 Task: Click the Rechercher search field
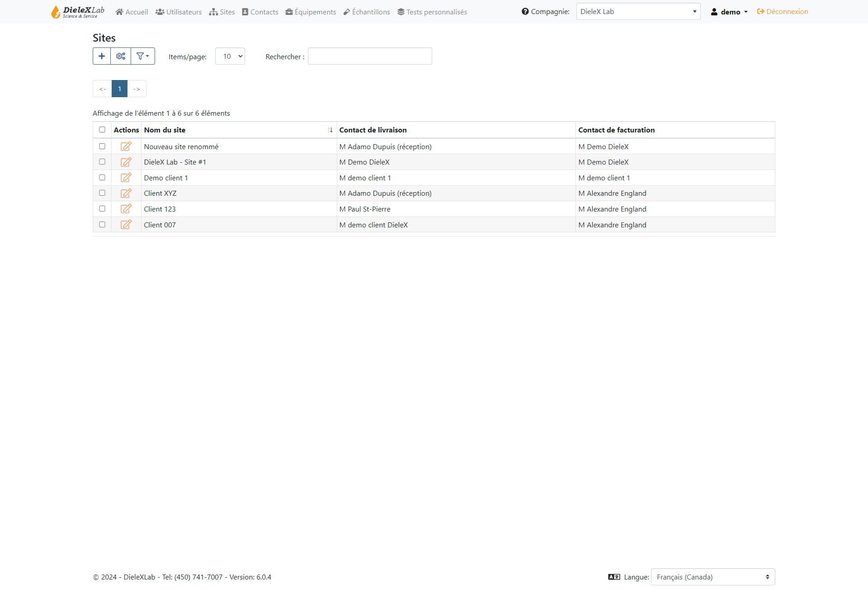click(370, 56)
